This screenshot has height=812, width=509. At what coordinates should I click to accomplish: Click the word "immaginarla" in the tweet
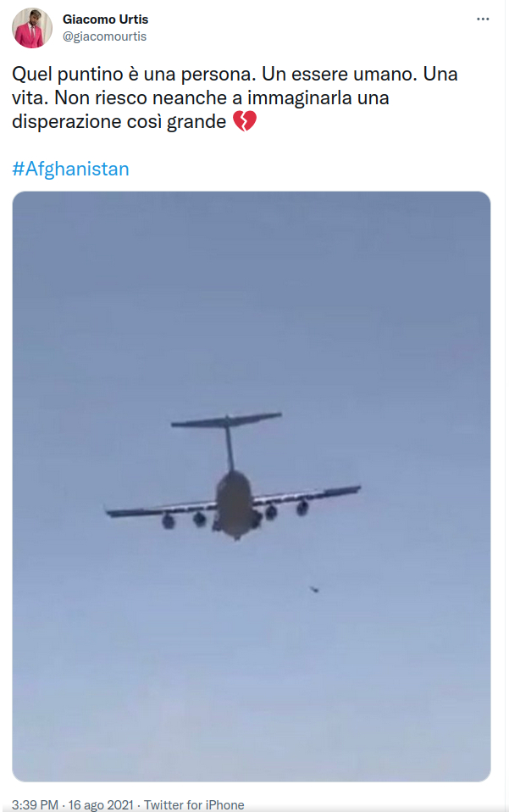coord(300,97)
